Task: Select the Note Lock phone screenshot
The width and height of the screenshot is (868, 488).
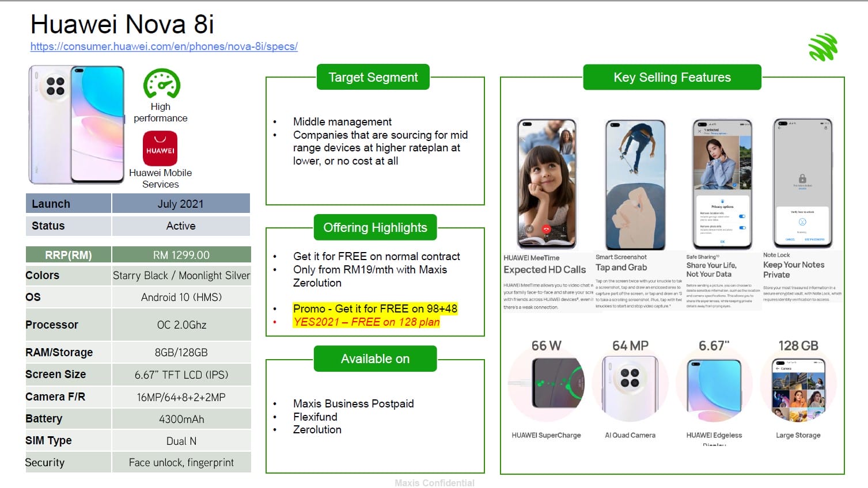Action: [803, 184]
